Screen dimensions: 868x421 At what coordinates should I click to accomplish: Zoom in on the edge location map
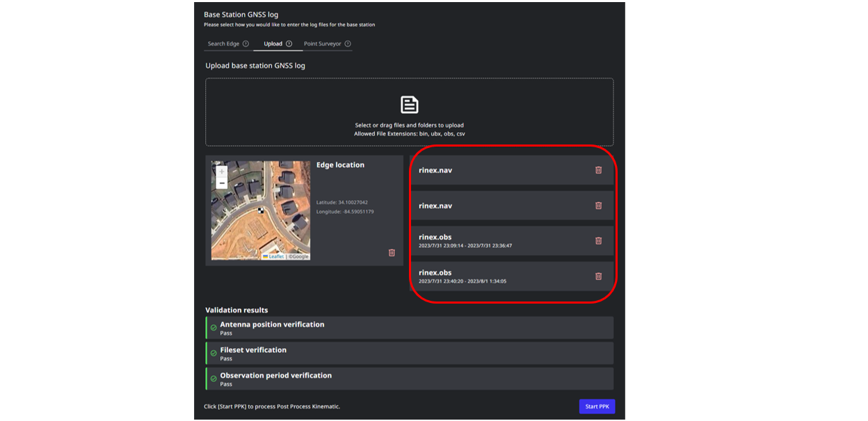coord(222,172)
